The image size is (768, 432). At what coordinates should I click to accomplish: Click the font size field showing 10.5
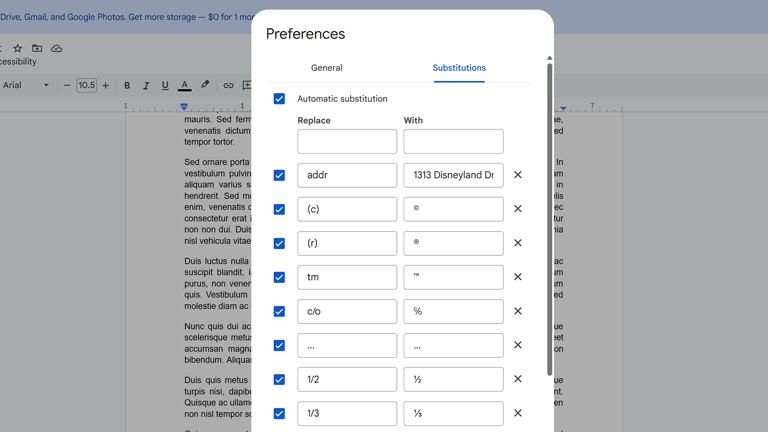point(87,85)
